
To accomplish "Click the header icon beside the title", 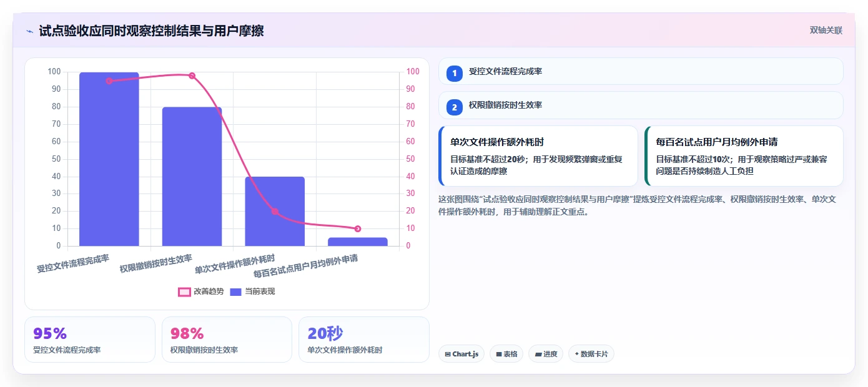I will pyautogui.click(x=29, y=31).
